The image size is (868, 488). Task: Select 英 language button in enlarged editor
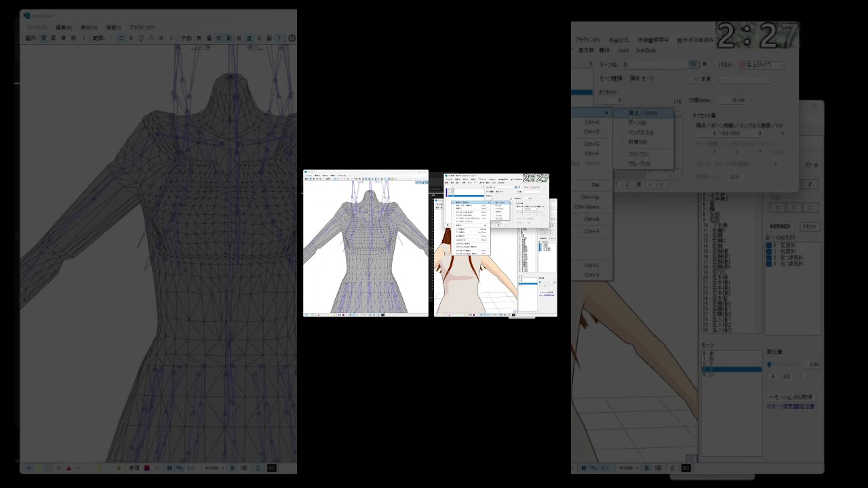[705, 65]
